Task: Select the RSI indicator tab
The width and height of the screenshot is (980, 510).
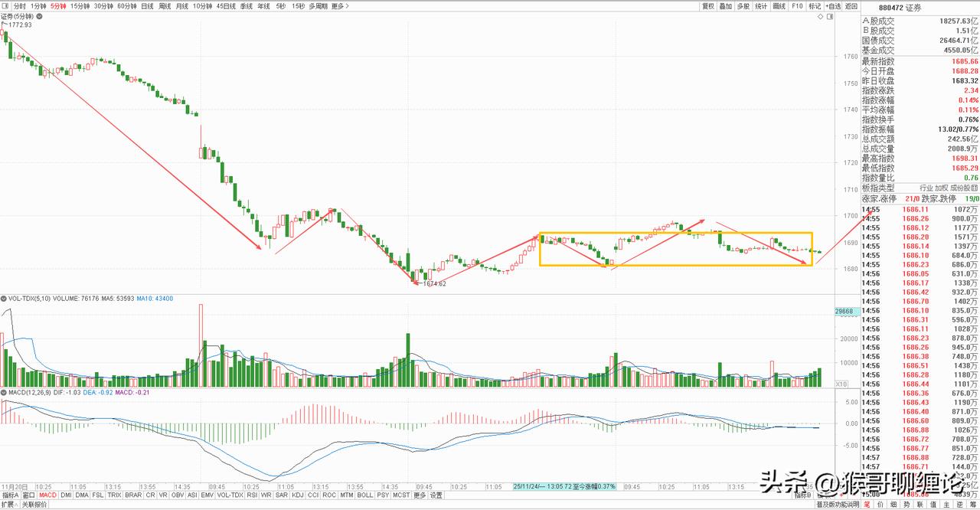Action: 252,495
